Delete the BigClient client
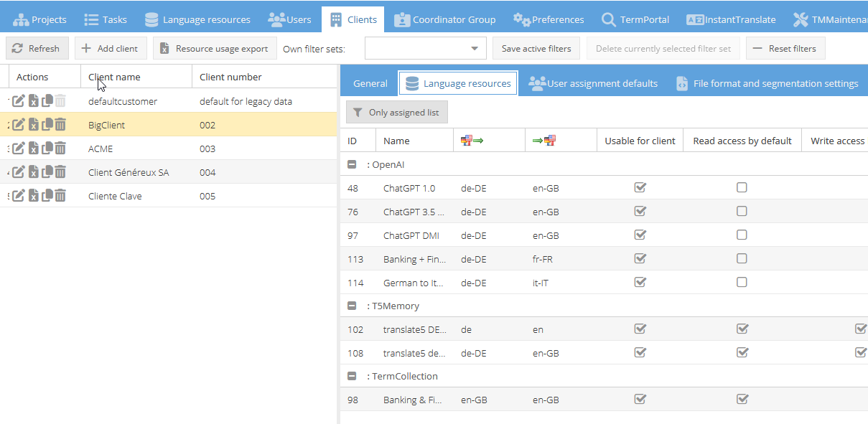 point(60,125)
